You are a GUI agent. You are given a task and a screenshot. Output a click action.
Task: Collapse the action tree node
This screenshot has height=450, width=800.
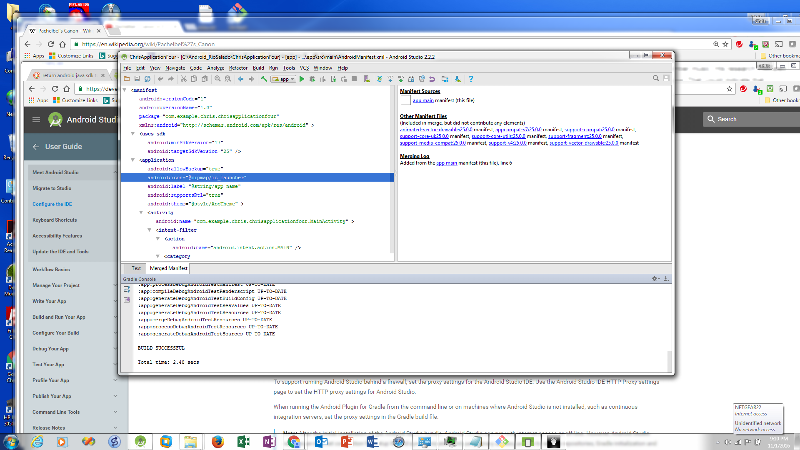point(158,238)
